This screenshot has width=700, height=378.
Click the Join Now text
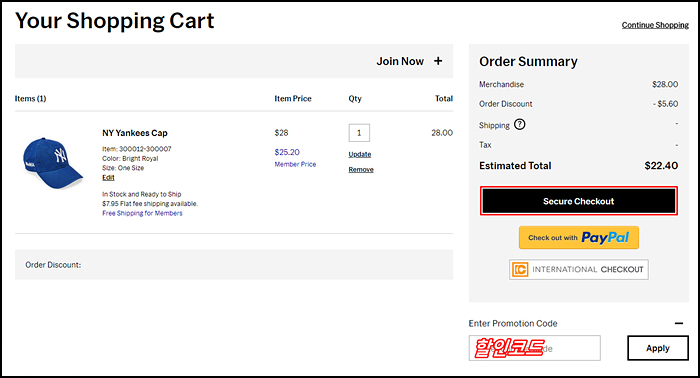coord(400,61)
